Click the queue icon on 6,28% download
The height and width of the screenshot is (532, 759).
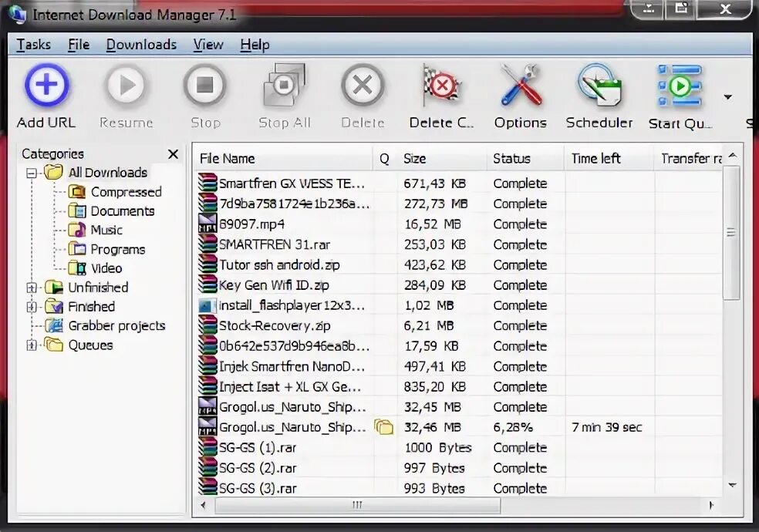point(384,427)
